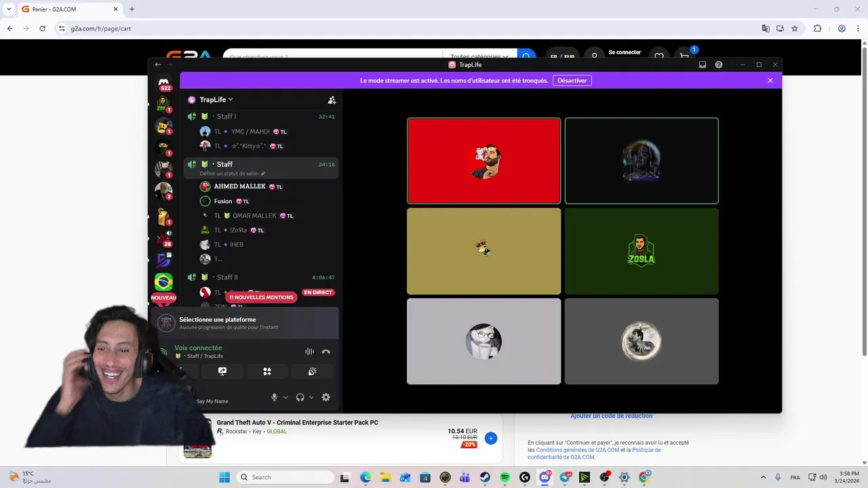868x488 pixels.
Task: Click Désactiver to disable streamer mode
Action: point(572,81)
